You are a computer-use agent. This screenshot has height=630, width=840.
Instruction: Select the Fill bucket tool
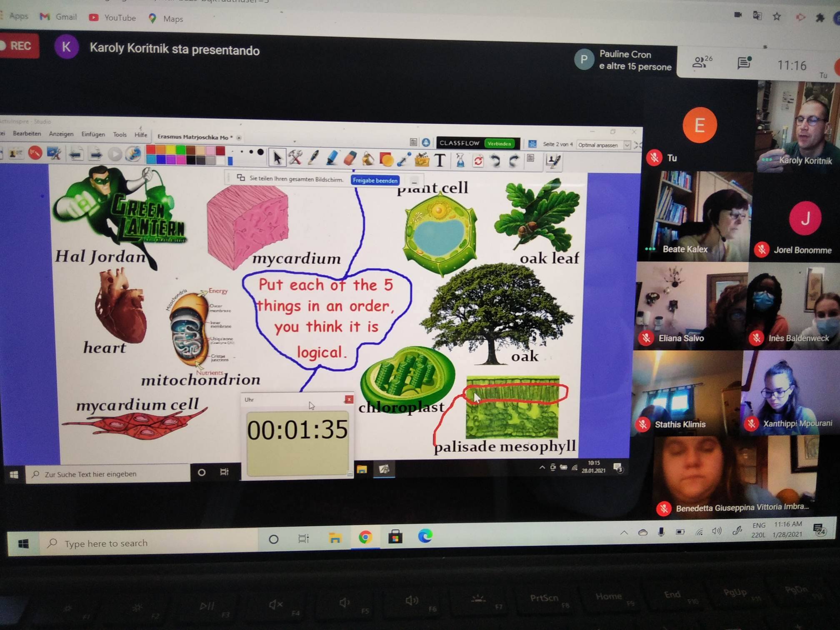[367, 159]
